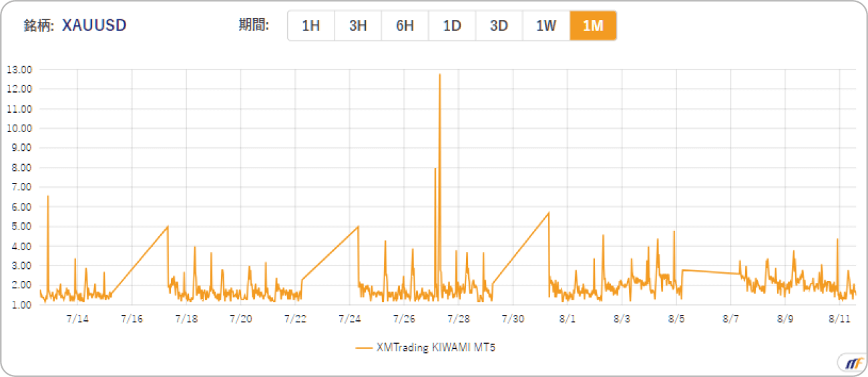Click the 8.00 y-axis value
Screen dimensions: 868x377
click(21, 167)
